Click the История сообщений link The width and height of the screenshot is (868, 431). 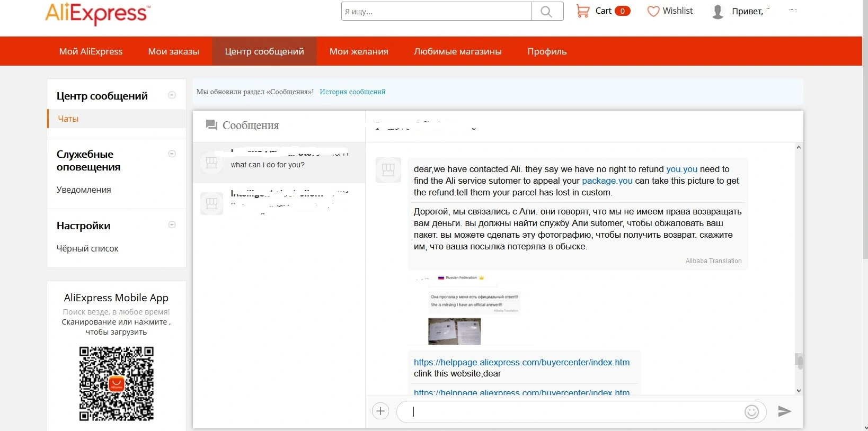coord(352,92)
